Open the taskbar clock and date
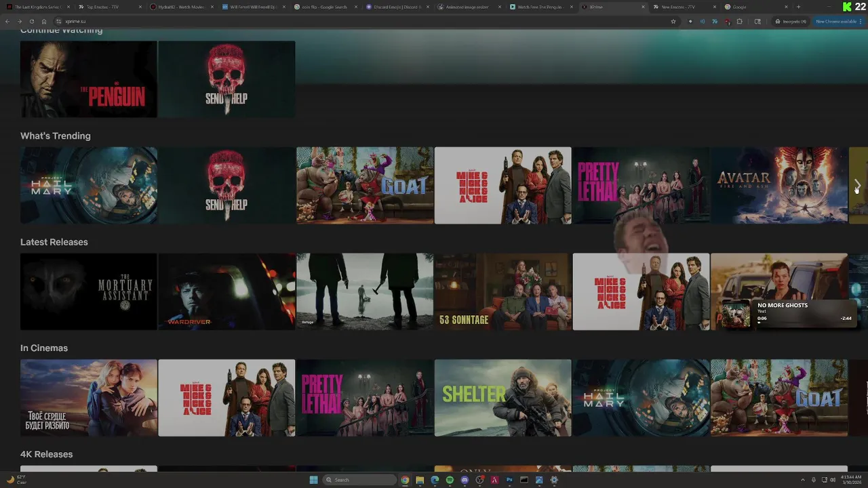Screen dimensions: 868x488 [852, 480]
